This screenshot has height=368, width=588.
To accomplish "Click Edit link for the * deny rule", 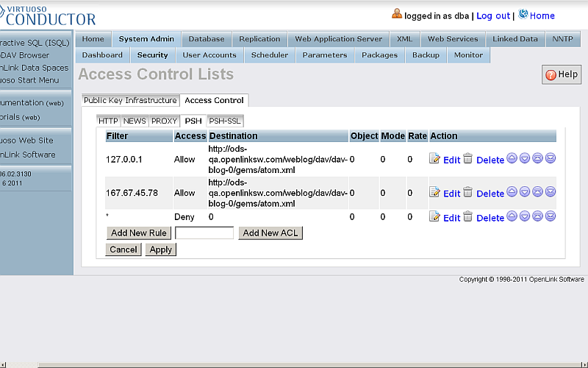I will pos(451,218).
